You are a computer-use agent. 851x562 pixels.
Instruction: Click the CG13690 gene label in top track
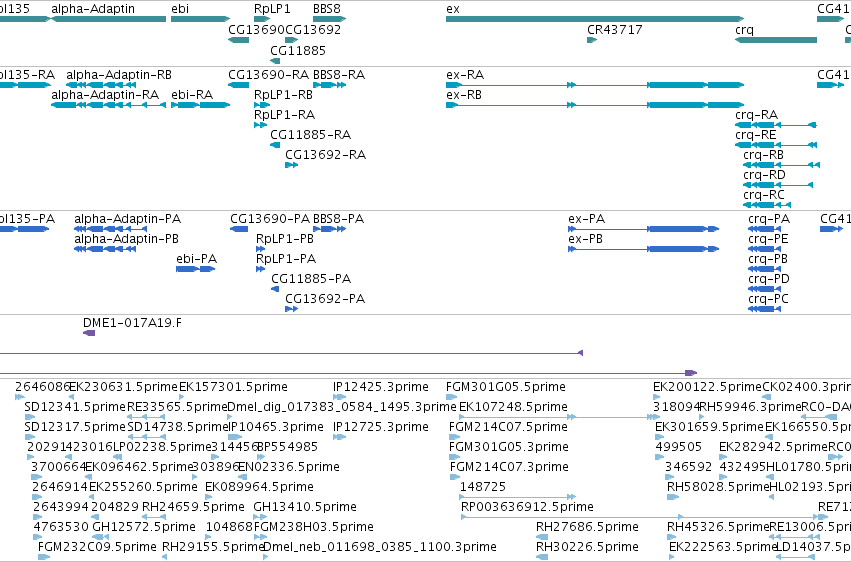(256, 30)
